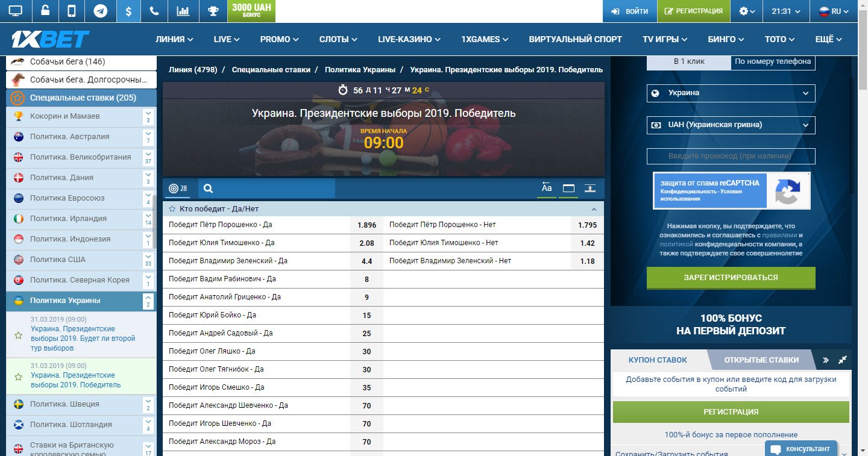868x456 pixels.
Task: Open the bar chart statistics icon
Action: click(183, 11)
